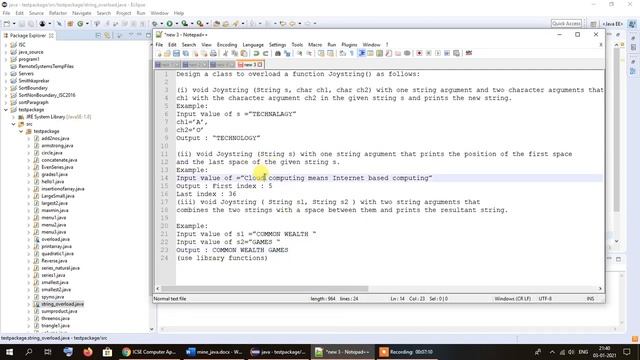
Task: Click Zoom In icon in Notepad++ toolbar
Action: click(x=300, y=53)
